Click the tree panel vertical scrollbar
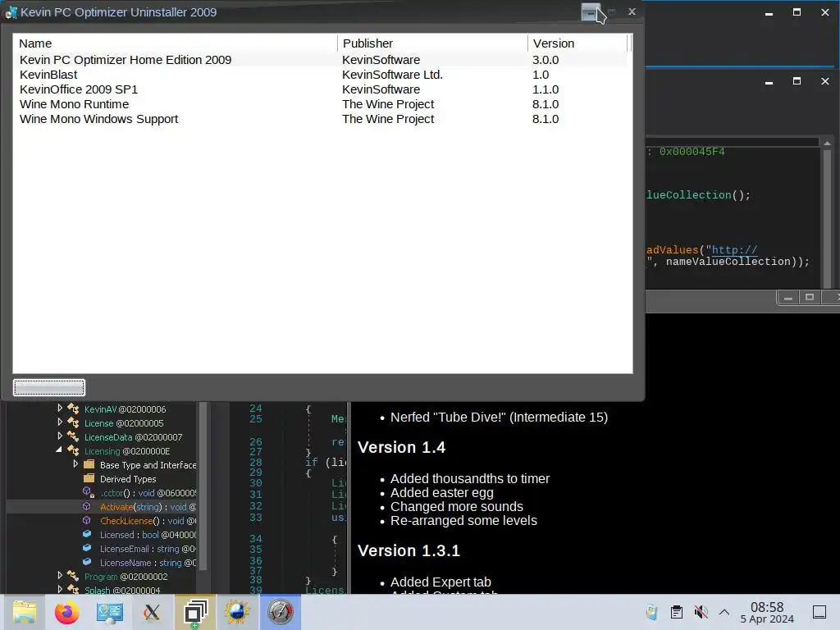This screenshot has width=840, height=630. coord(203,487)
